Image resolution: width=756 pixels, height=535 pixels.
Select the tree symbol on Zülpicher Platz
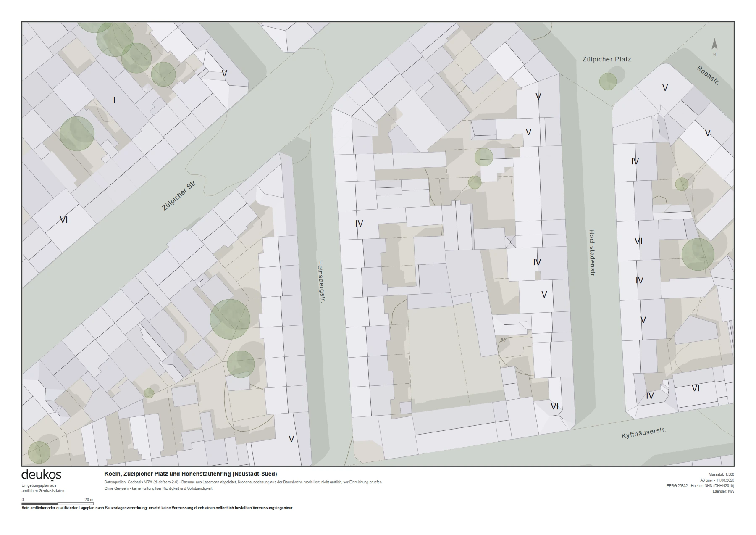pos(608,81)
